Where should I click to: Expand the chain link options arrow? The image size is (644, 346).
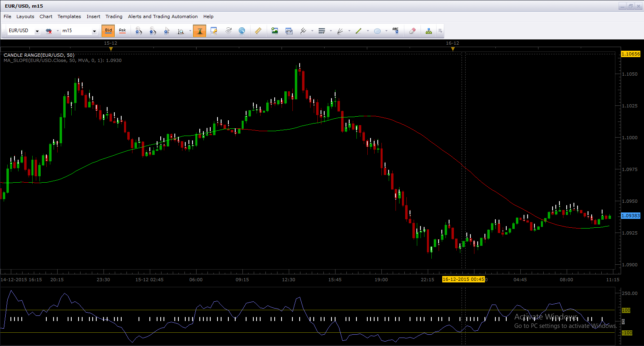click(x=58, y=31)
